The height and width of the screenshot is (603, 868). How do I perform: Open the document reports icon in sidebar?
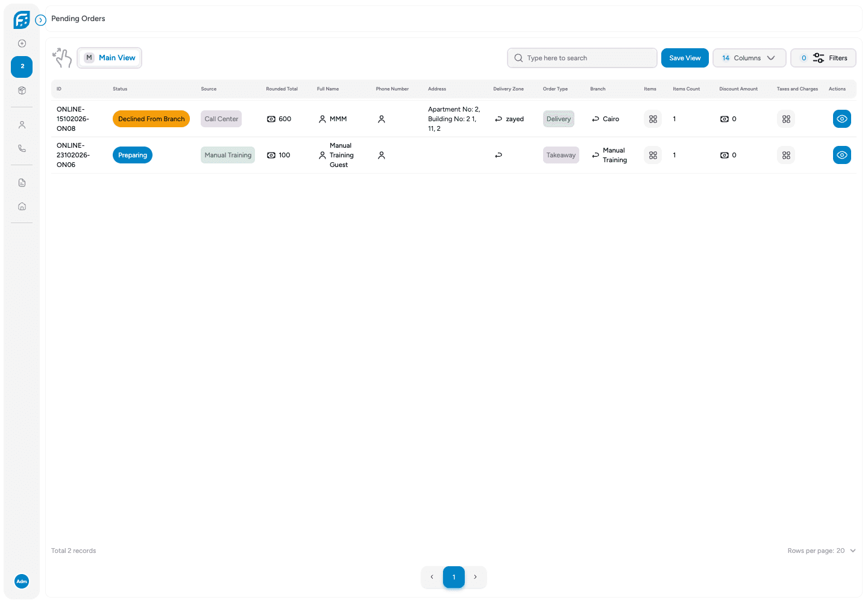coord(22,183)
